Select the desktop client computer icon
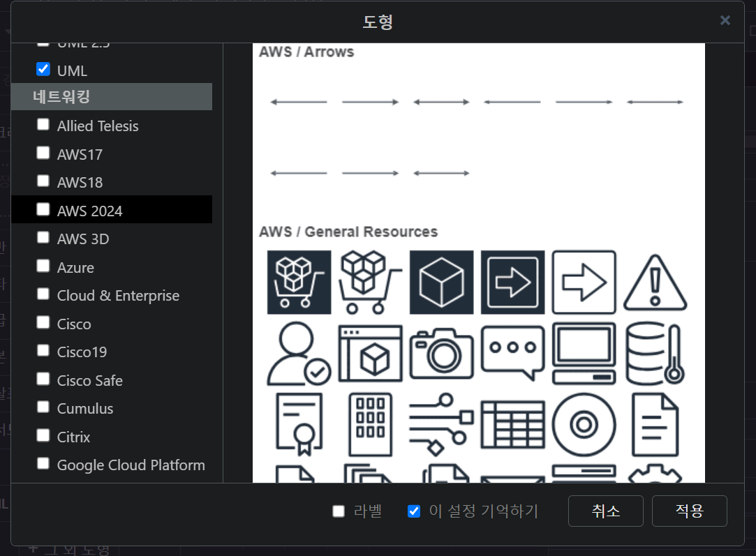Viewport: 756px width, 556px height. [x=584, y=354]
